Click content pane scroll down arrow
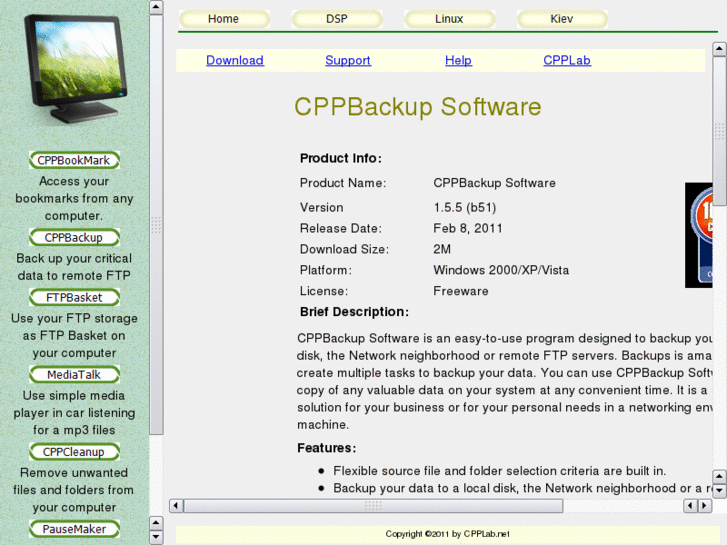 click(x=719, y=490)
